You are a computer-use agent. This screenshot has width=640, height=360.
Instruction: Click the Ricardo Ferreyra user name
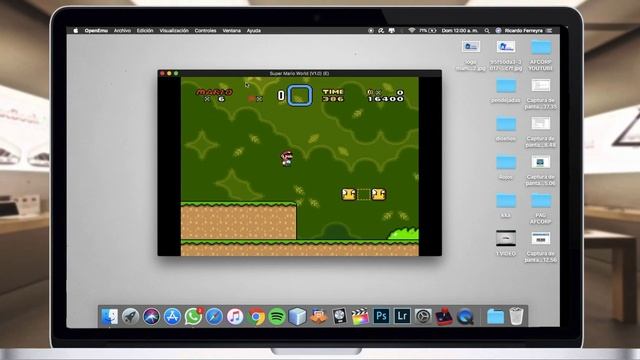pyautogui.click(x=523, y=31)
